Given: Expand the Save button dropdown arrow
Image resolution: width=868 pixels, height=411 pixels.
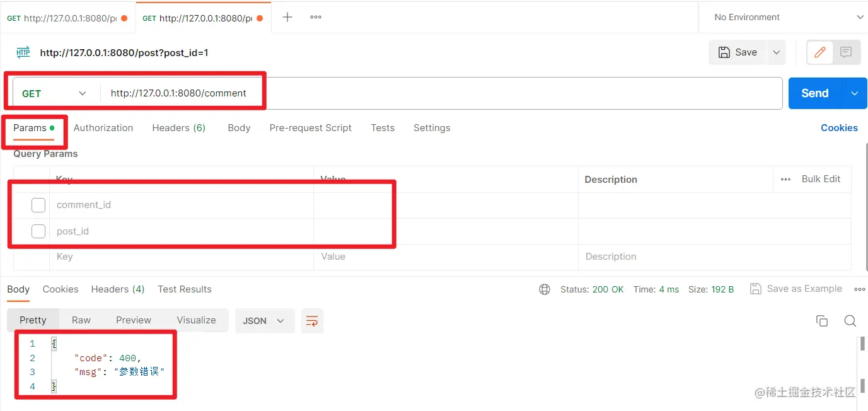Looking at the screenshot, I should tap(776, 52).
